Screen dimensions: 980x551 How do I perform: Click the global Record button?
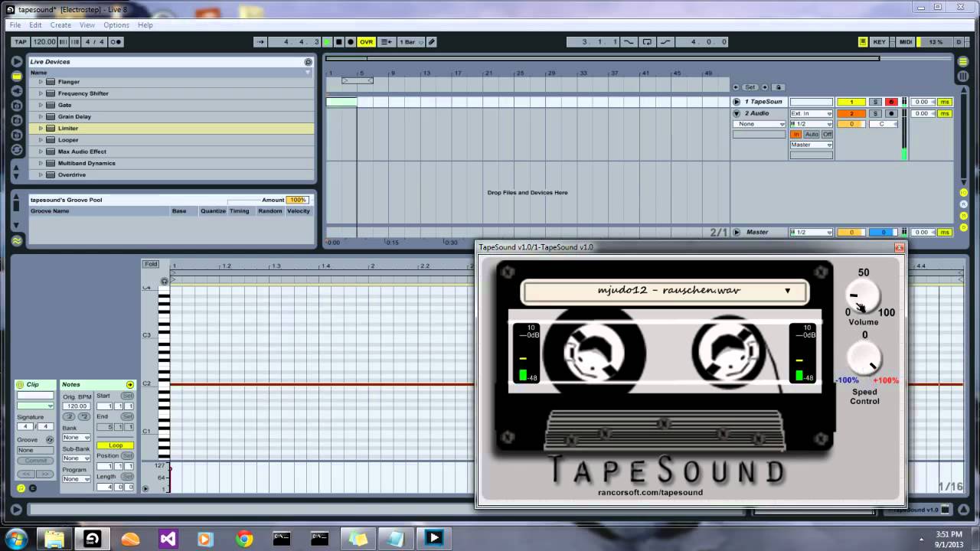click(351, 42)
